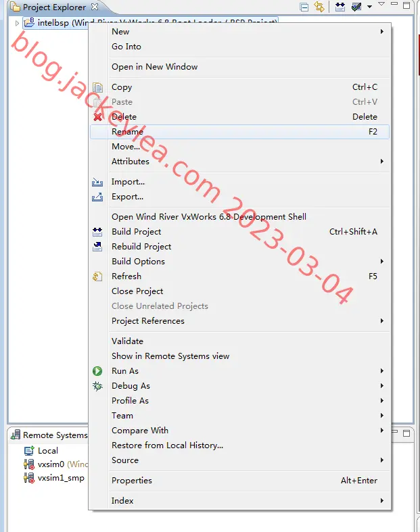This screenshot has height=532, width=420.
Task: Expand the Profile As submenu arrow
Action: 382,401
